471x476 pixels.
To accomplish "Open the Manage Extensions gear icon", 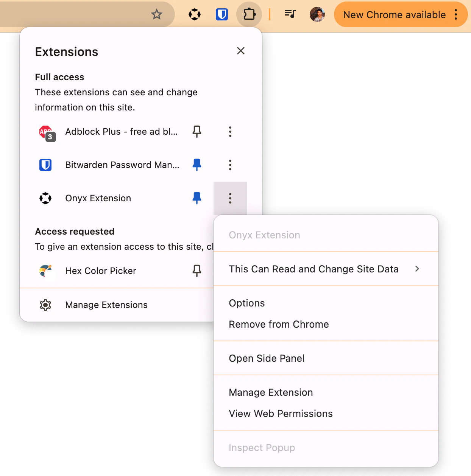I will [x=45, y=305].
